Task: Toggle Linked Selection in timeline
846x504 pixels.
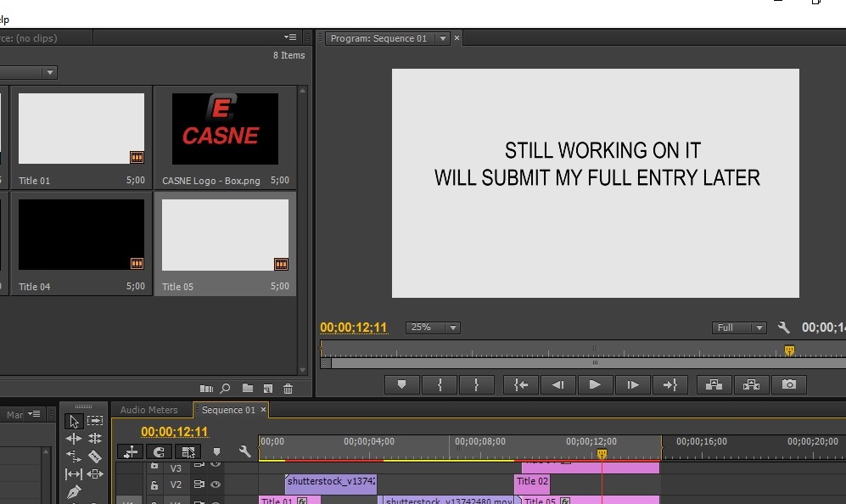Action: (x=188, y=451)
